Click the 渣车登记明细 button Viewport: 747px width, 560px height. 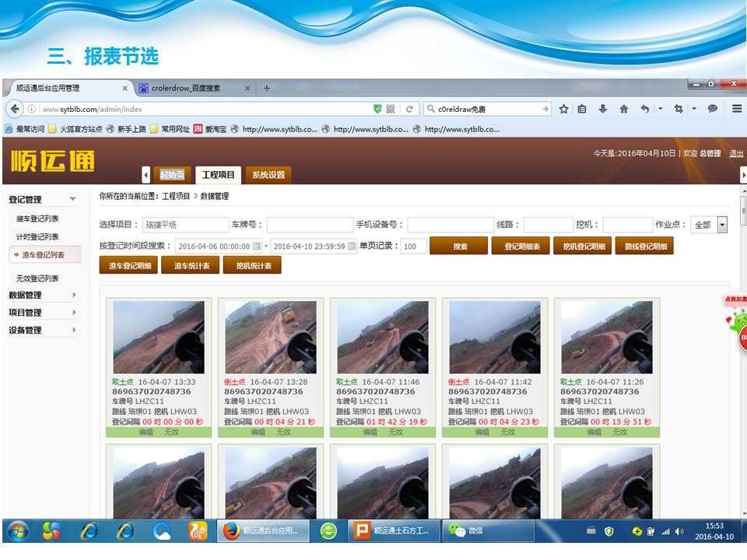128,265
